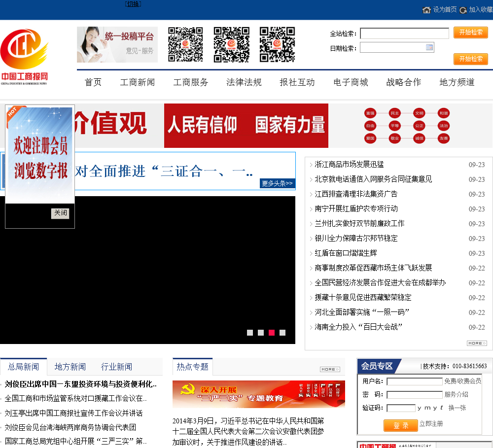Click the 人民有信仰 国家有力量 banner
This screenshot has width=493, height=448.
[x=246, y=126]
